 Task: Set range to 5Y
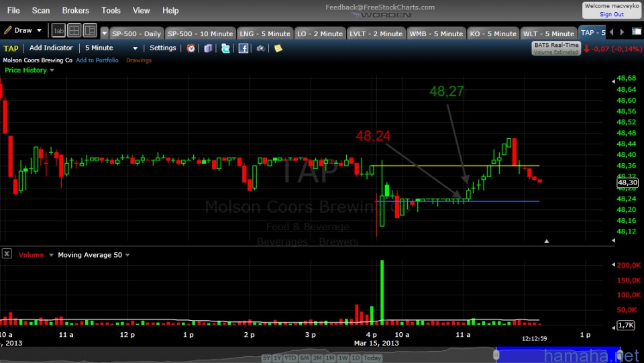point(266,358)
